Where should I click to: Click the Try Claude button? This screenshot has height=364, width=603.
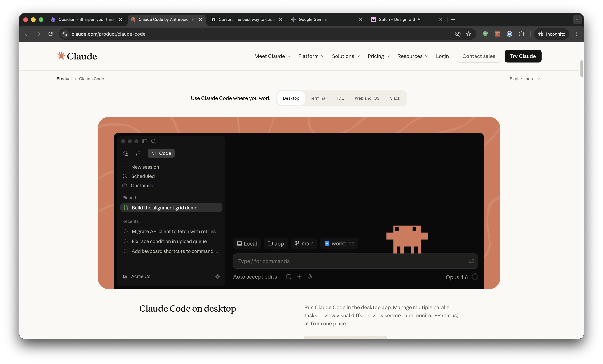click(x=523, y=56)
